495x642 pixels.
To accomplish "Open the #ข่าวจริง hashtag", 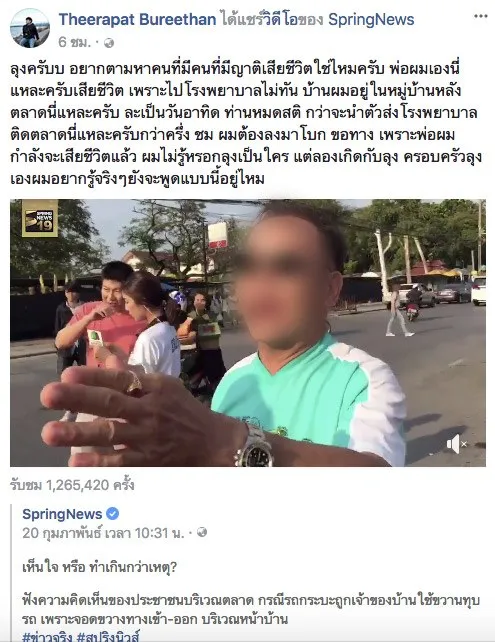I will 47,637.
